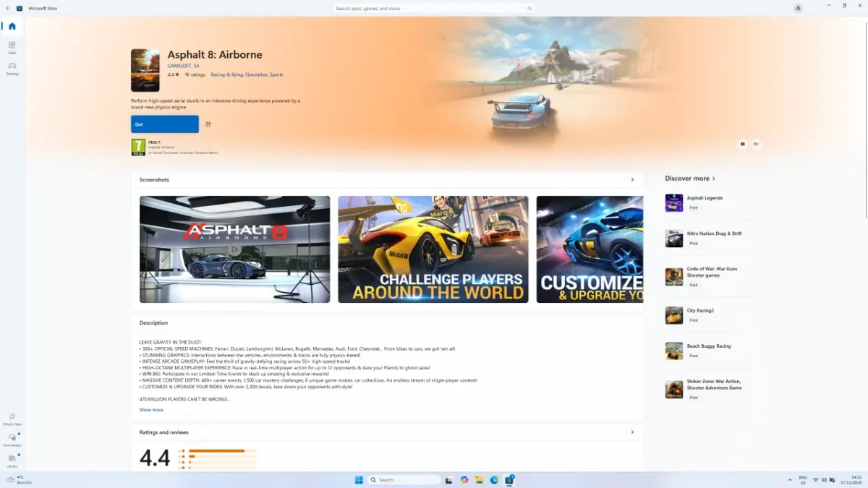Open Discover more list
The width and height of the screenshot is (868, 488).
tap(690, 178)
